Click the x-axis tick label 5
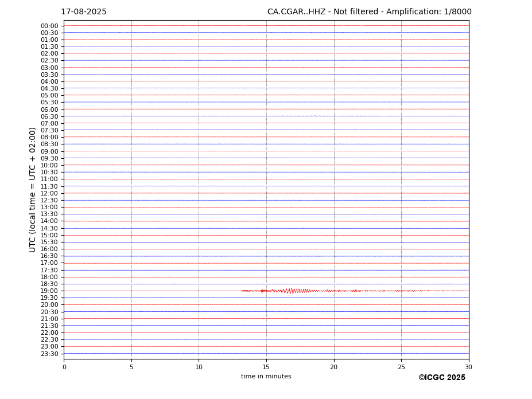This screenshot has width=532, height=399. click(131, 367)
